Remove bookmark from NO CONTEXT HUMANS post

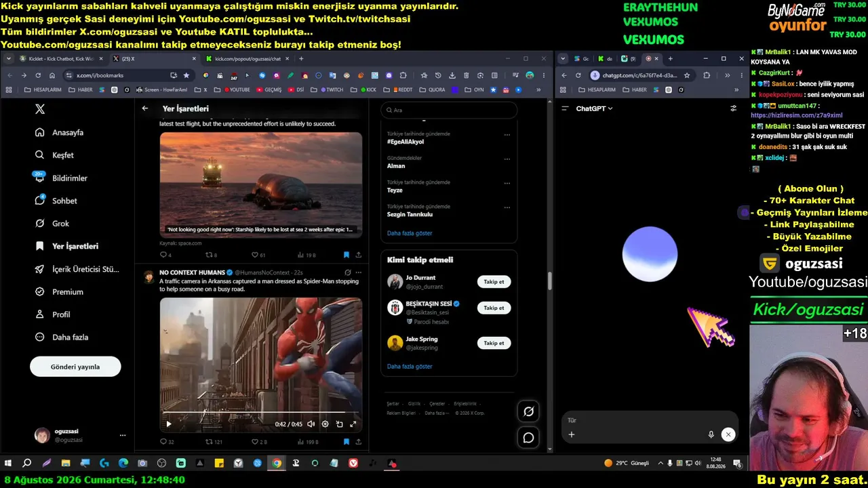tap(346, 442)
